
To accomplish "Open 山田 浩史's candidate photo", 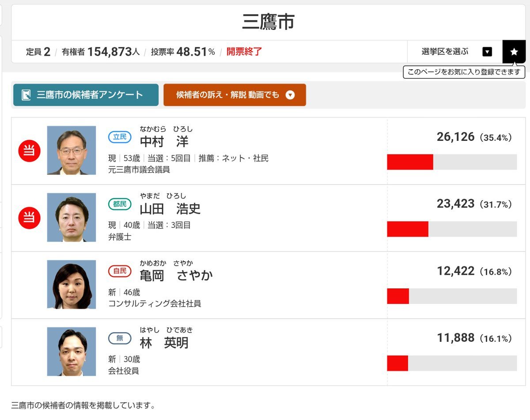I will click(71, 217).
